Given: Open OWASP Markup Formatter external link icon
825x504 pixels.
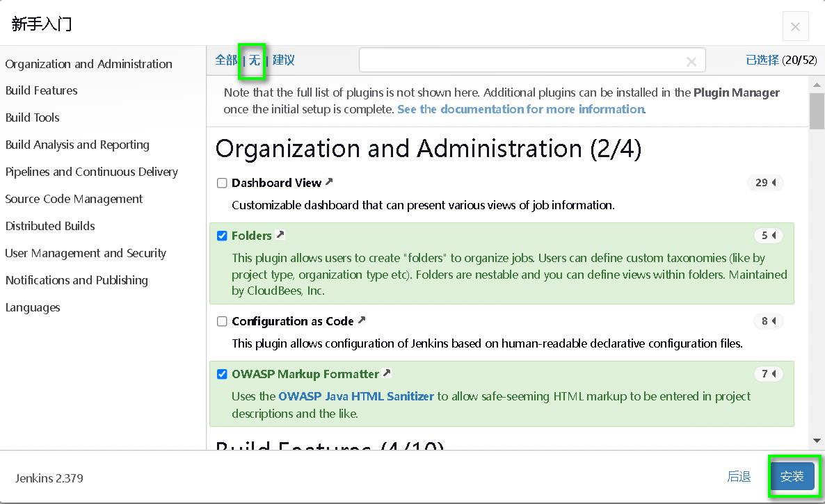Looking at the screenshot, I should [387, 373].
